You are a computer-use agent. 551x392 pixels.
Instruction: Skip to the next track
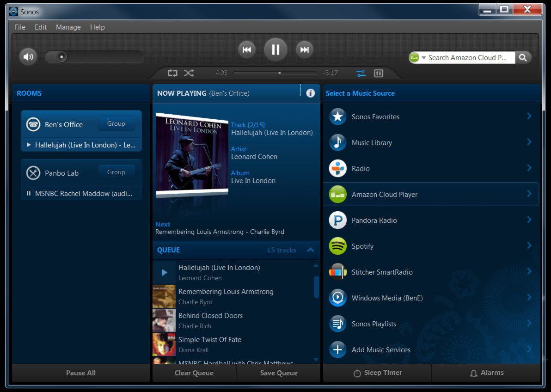pyautogui.click(x=304, y=49)
